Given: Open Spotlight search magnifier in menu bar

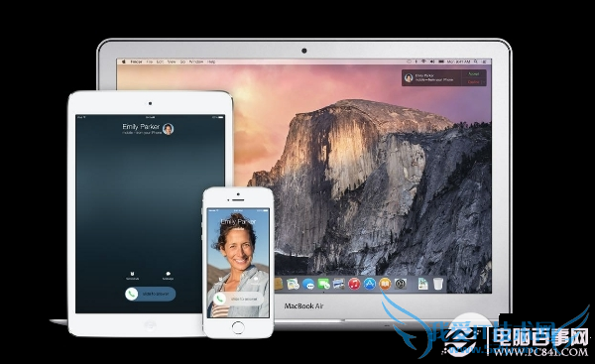Looking at the screenshot, I should click(x=475, y=61).
